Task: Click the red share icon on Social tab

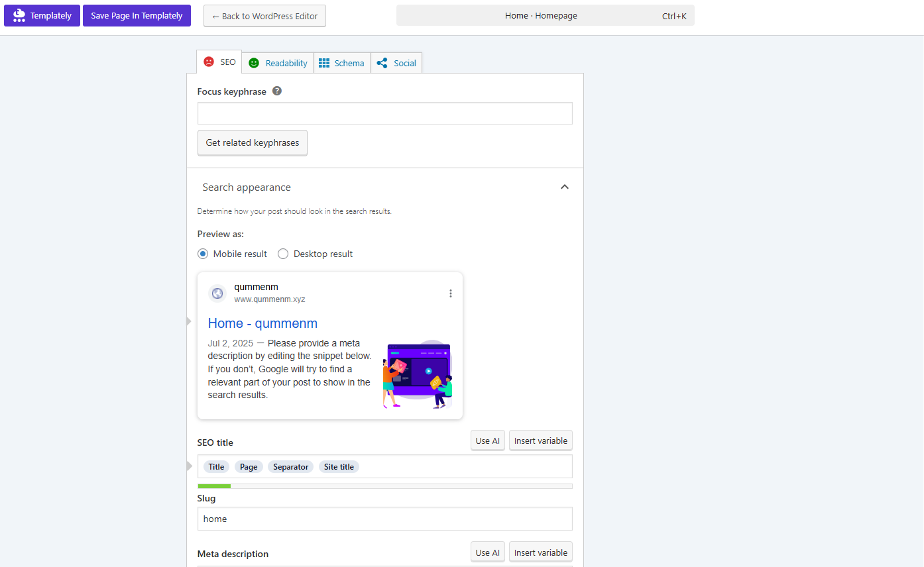Action: (381, 62)
